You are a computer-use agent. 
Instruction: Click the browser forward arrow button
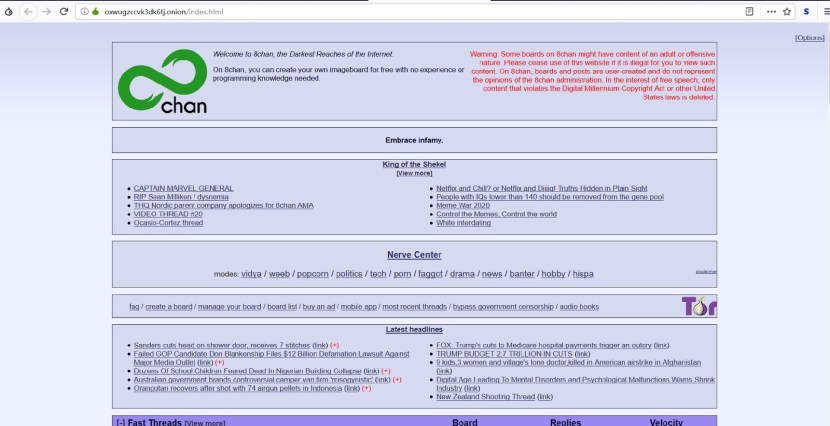coord(45,11)
